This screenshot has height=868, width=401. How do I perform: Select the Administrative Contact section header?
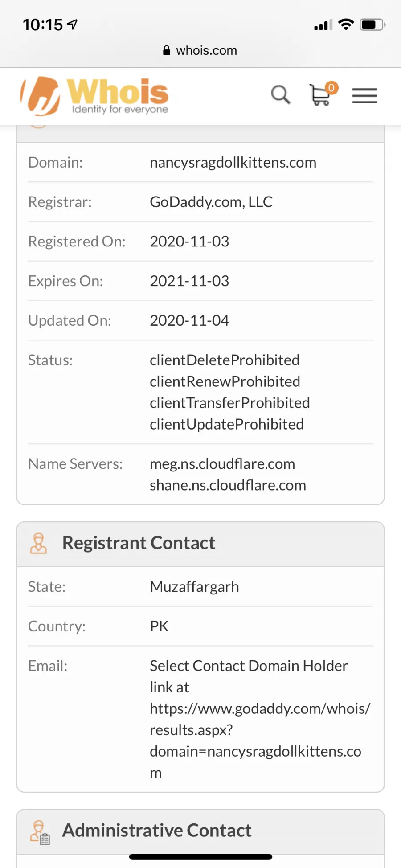click(200, 831)
